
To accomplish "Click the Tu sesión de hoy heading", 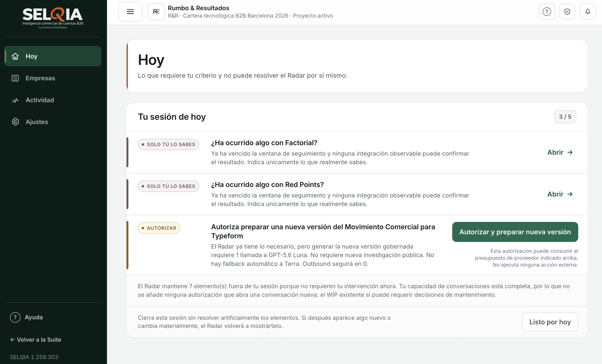I will pos(172,117).
